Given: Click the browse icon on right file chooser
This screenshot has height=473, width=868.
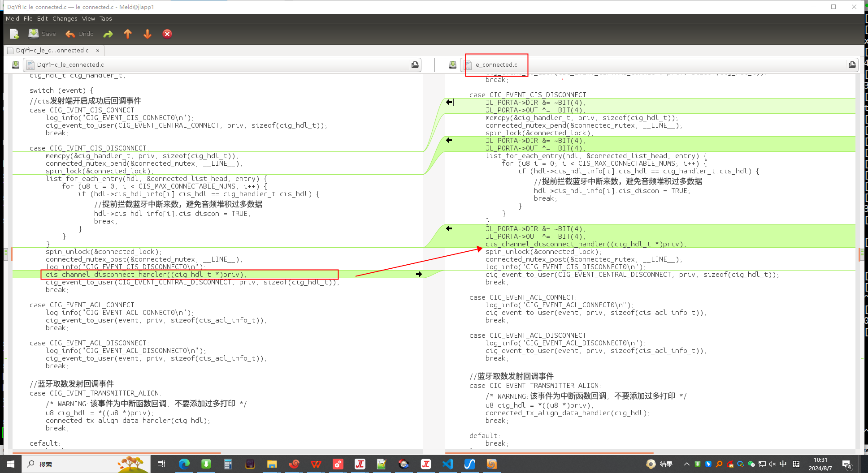Looking at the screenshot, I should [x=852, y=65].
